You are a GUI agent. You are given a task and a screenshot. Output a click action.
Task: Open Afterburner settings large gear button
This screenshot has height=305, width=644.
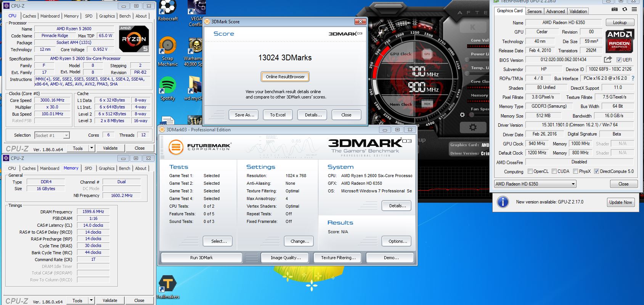pyautogui.click(x=473, y=127)
